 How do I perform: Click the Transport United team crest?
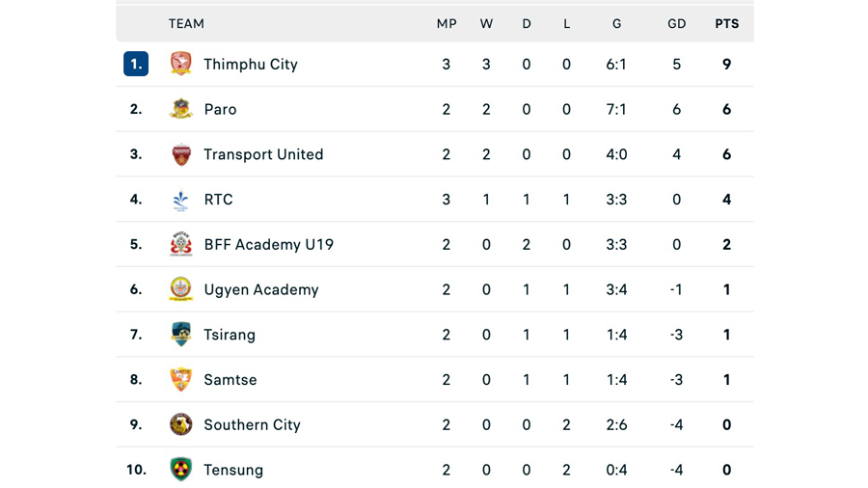click(x=181, y=154)
